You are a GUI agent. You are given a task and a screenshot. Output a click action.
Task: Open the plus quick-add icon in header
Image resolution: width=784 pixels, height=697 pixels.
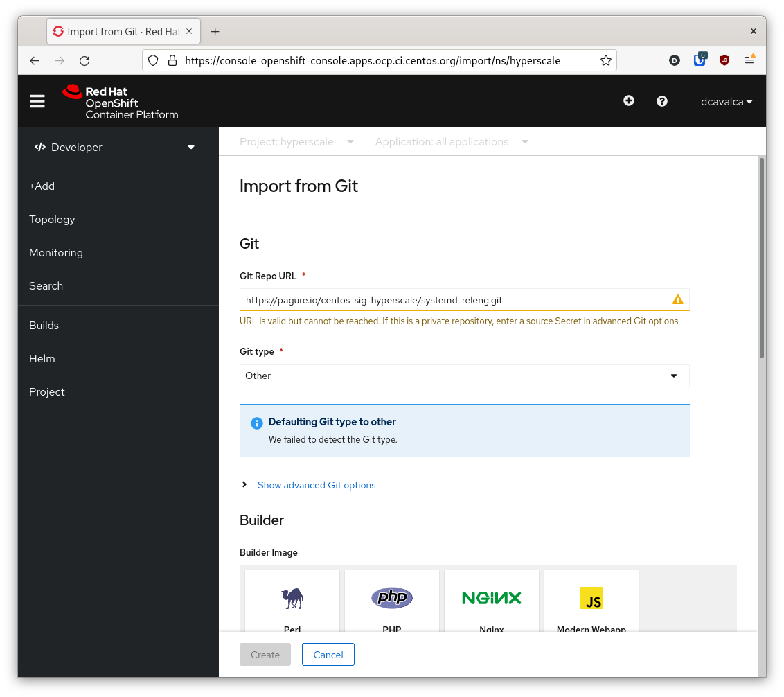point(628,101)
